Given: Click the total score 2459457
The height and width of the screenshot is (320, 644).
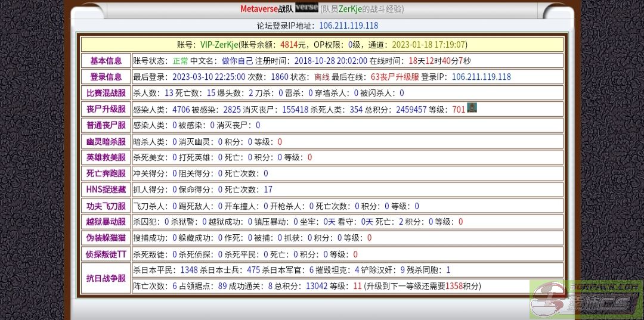Looking at the screenshot, I should click(x=411, y=110).
